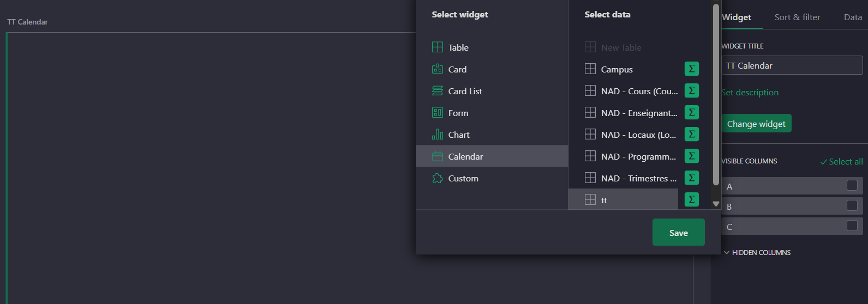
Task: Select the Custom widget puzzle icon
Action: click(x=437, y=178)
